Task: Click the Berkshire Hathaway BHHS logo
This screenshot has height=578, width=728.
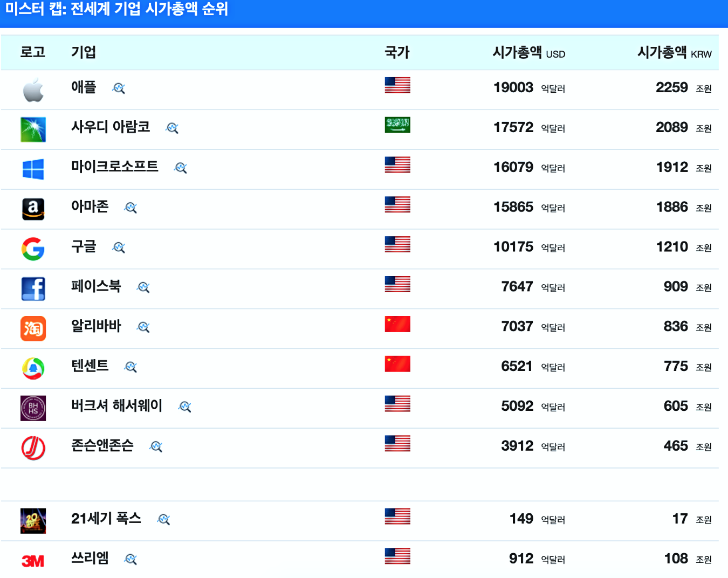Action: [33, 408]
